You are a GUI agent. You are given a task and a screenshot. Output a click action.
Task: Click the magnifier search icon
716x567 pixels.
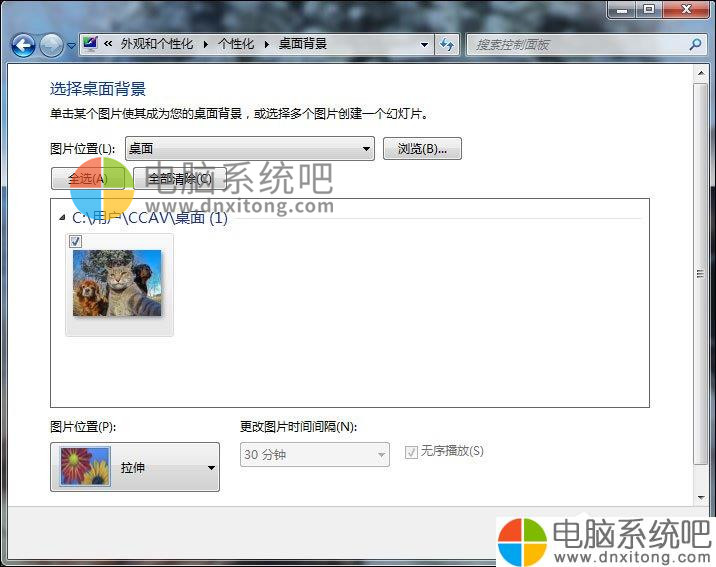pos(695,44)
